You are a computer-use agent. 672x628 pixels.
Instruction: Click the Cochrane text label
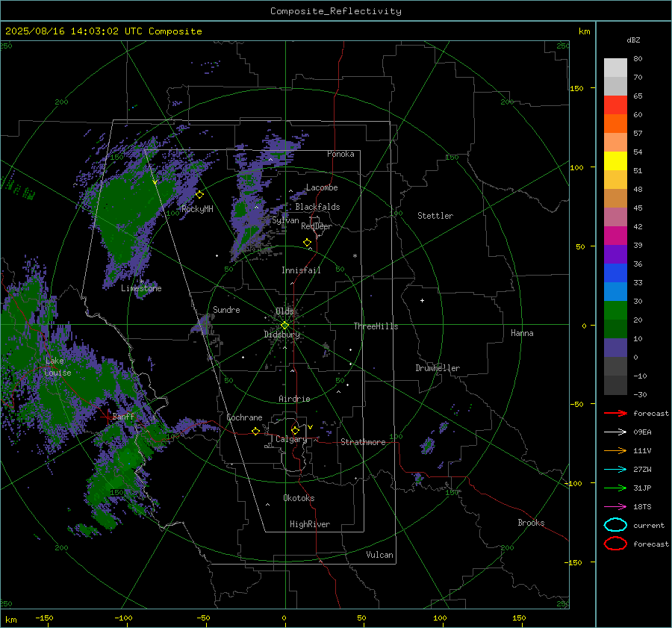pos(244,417)
